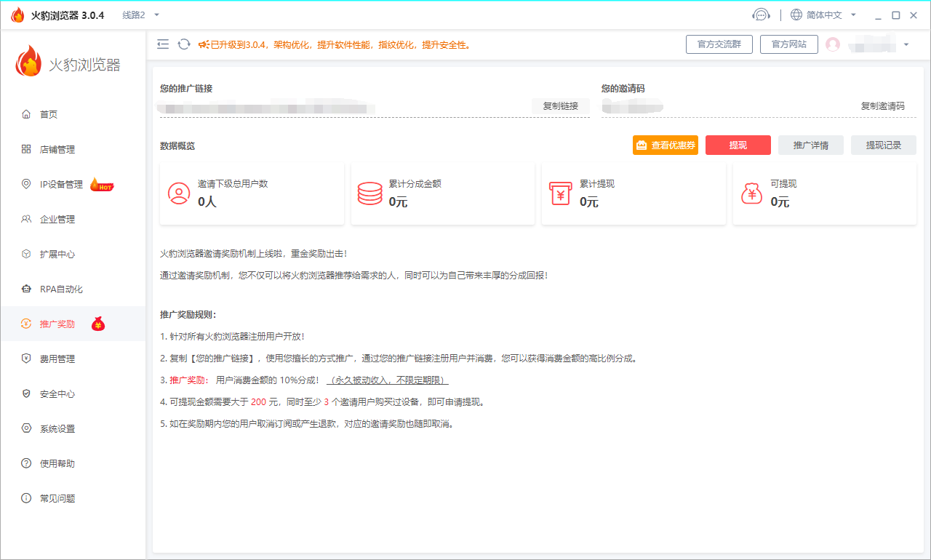Click the refresh icon in the top bar
This screenshot has width=931, height=560.
184,44
